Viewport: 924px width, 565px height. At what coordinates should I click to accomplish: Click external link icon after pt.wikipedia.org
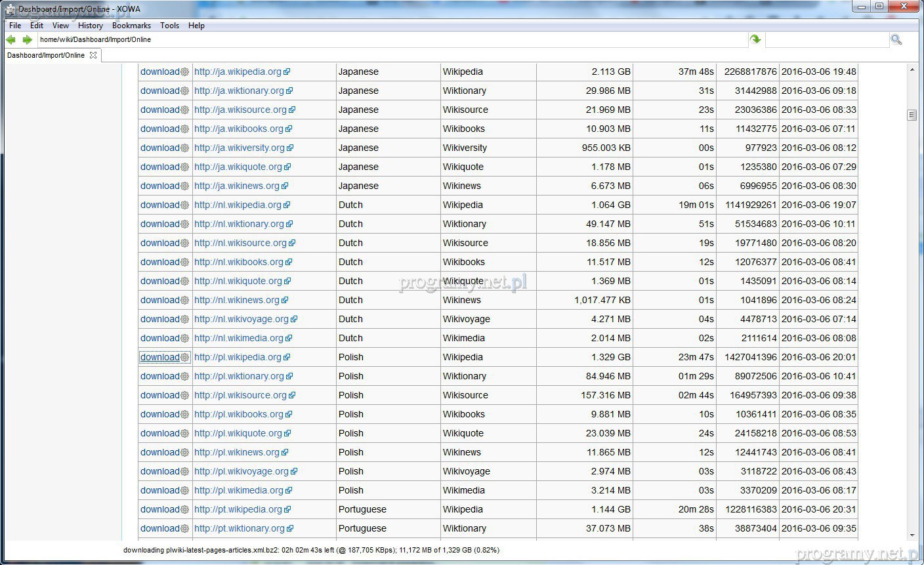287,510
